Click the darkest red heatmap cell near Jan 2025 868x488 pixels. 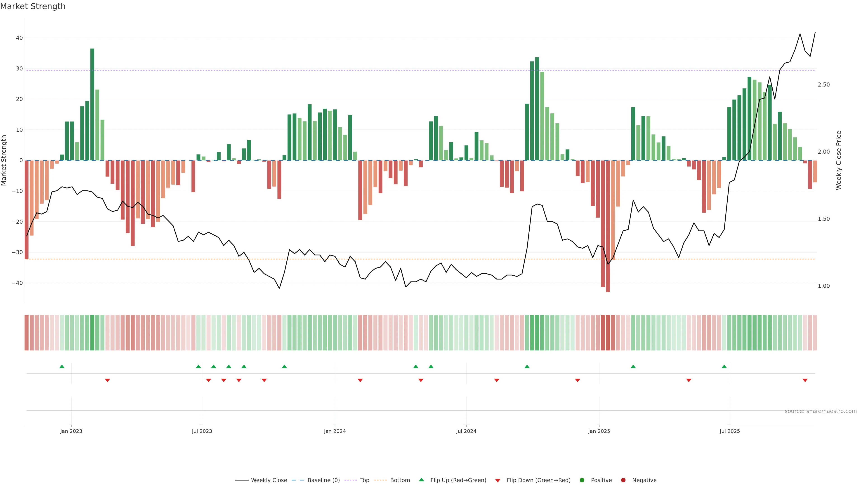click(608, 332)
